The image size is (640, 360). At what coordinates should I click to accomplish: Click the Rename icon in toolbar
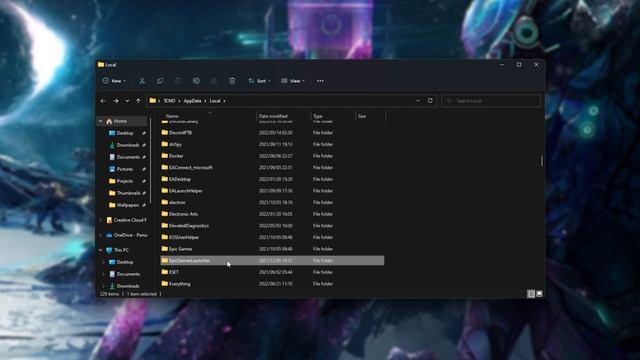tap(196, 81)
